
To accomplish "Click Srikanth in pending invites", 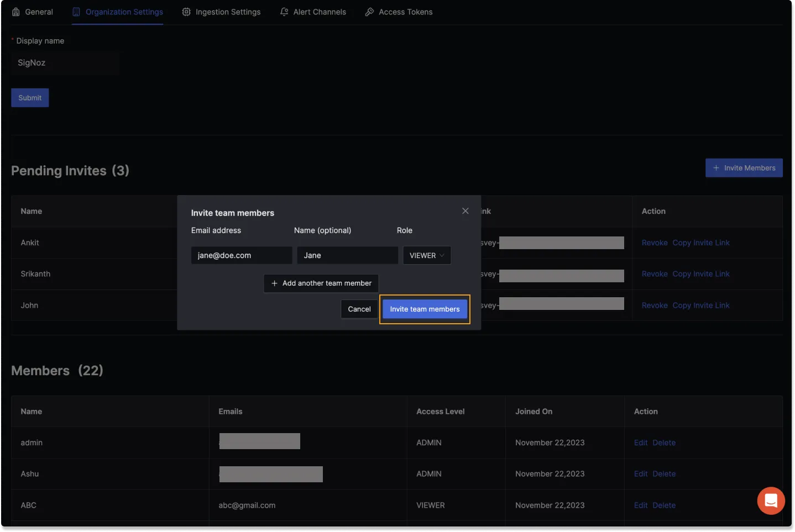I will pyautogui.click(x=35, y=274).
